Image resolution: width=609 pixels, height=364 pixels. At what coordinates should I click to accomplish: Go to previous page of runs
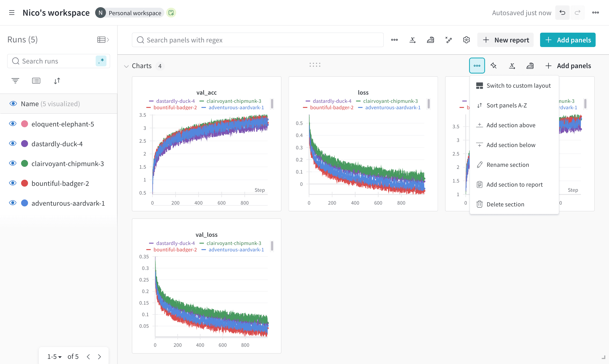(88, 357)
